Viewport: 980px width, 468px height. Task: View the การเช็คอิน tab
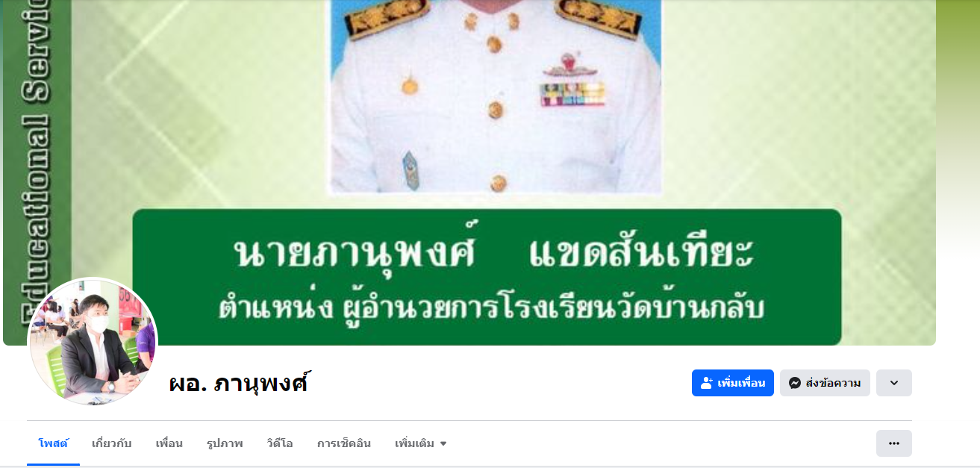pos(344,443)
